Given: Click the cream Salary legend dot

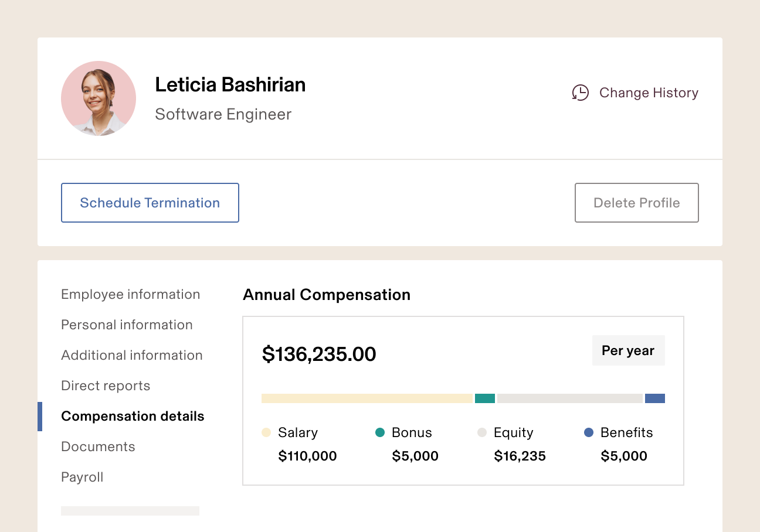Looking at the screenshot, I should pos(266,432).
